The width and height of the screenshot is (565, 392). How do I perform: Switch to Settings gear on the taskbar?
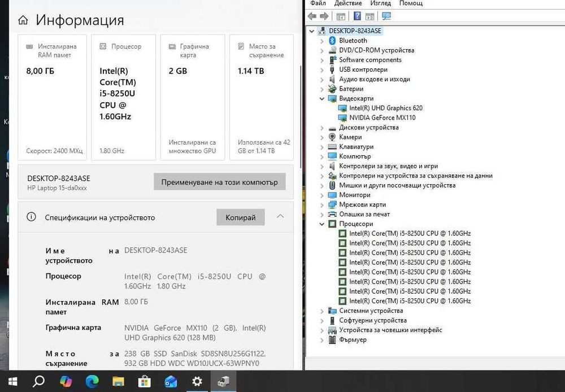pyautogui.click(x=197, y=381)
